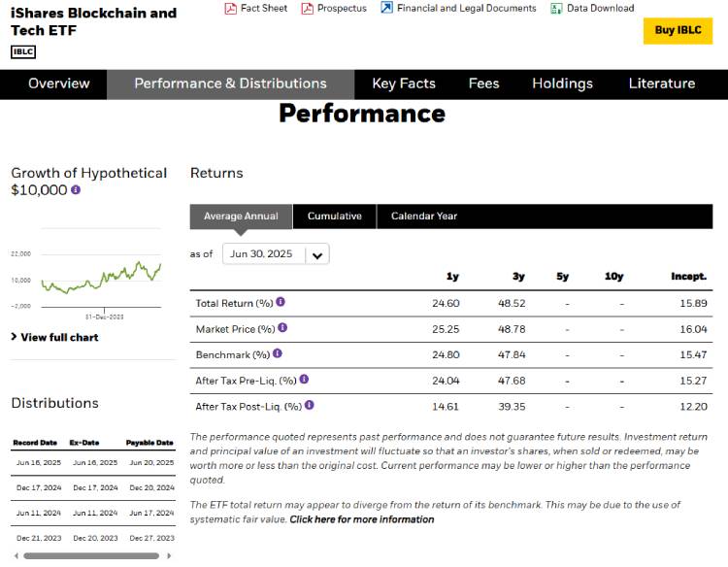The height and width of the screenshot is (567, 728).
Task: Select the Performance & Distributions tab
Action: tap(230, 83)
